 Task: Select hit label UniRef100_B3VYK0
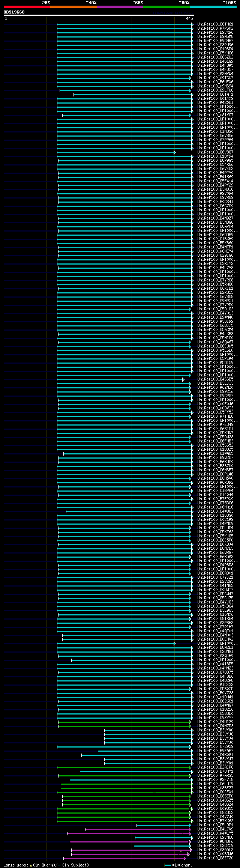pyautogui.click(x=215, y=730)
